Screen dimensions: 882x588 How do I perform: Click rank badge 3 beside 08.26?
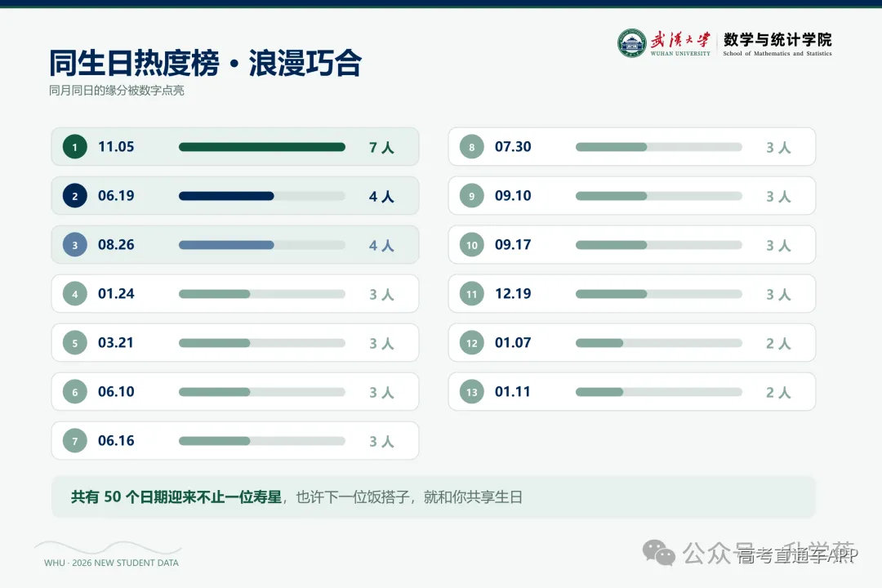(75, 245)
